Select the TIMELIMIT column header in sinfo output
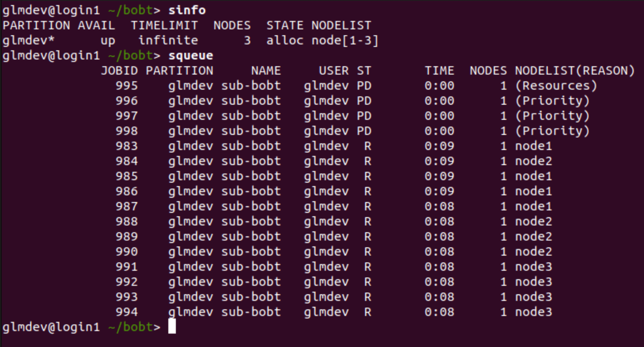The width and height of the screenshot is (644, 347). point(164,25)
